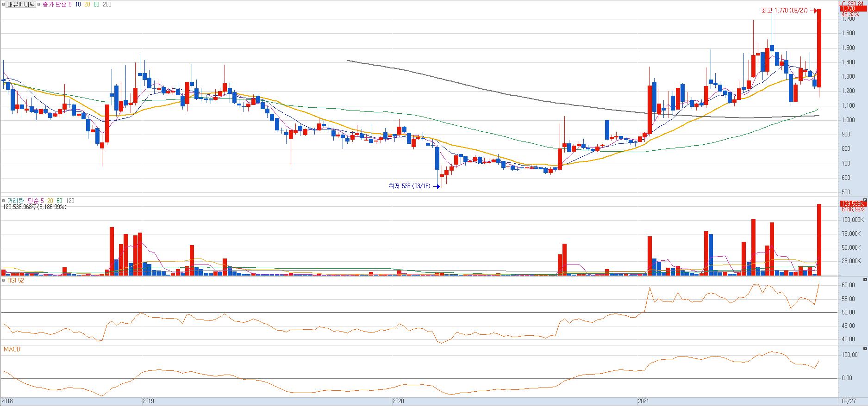Select the yellow 20-period price average label

tap(87, 4)
